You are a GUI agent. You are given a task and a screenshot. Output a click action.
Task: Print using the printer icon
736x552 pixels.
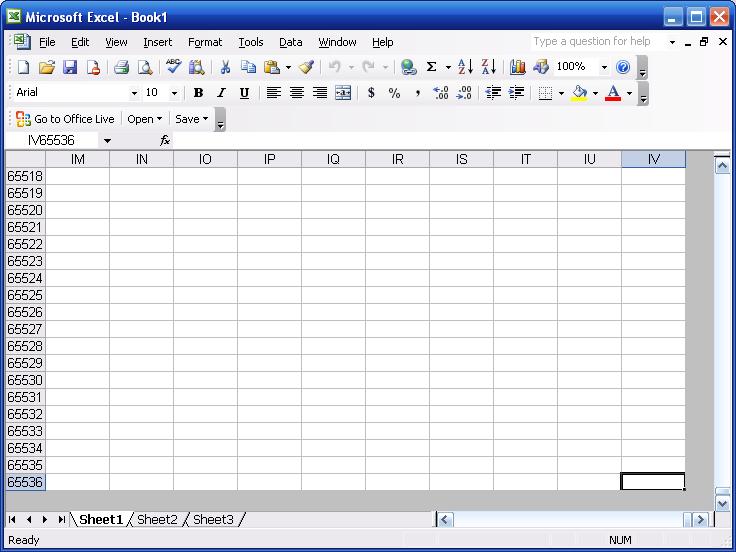pyautogui.click(x=122, y=67)
